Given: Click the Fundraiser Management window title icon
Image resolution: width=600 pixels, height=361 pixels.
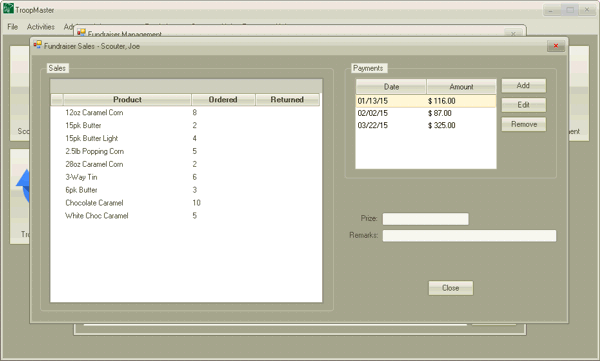Looking at the screenshot, I should click(x=81, y=33).
